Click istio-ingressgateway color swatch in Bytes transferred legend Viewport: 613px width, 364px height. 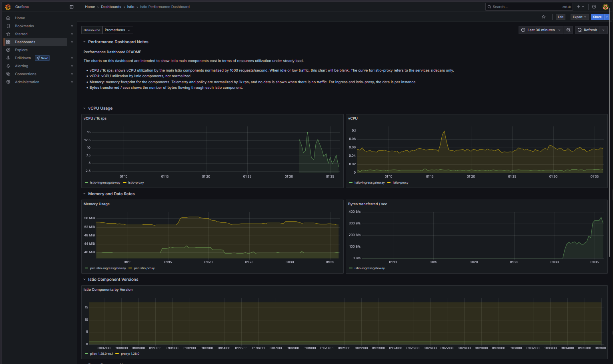click(x=351, y=268)
